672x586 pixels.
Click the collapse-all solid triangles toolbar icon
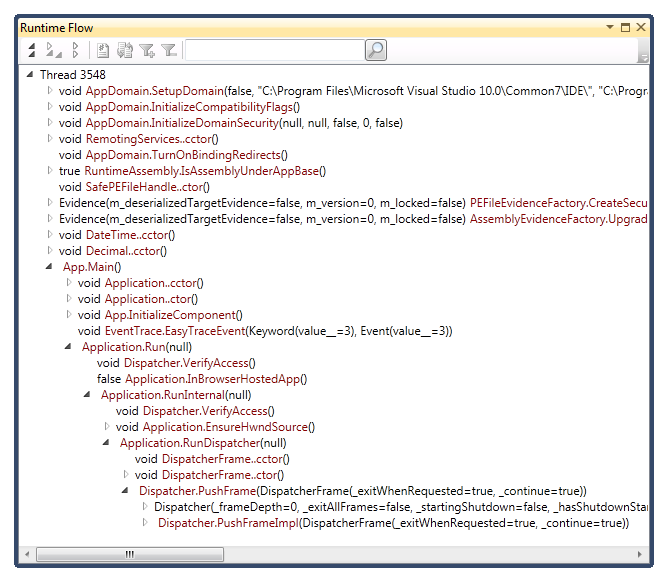point(31,50)
